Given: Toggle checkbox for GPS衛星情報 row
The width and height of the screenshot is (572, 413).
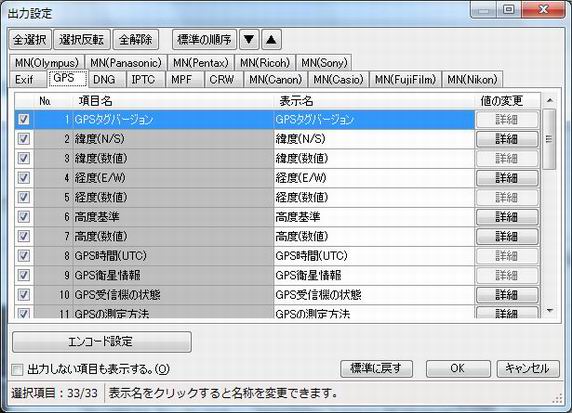Looking at the screenshot, I should 24,275.
